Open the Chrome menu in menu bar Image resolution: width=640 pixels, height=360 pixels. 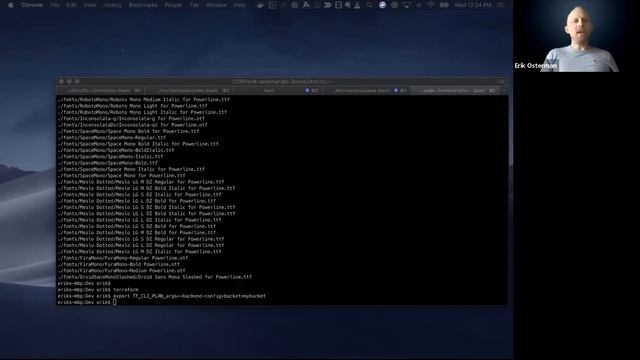point(32,5)
